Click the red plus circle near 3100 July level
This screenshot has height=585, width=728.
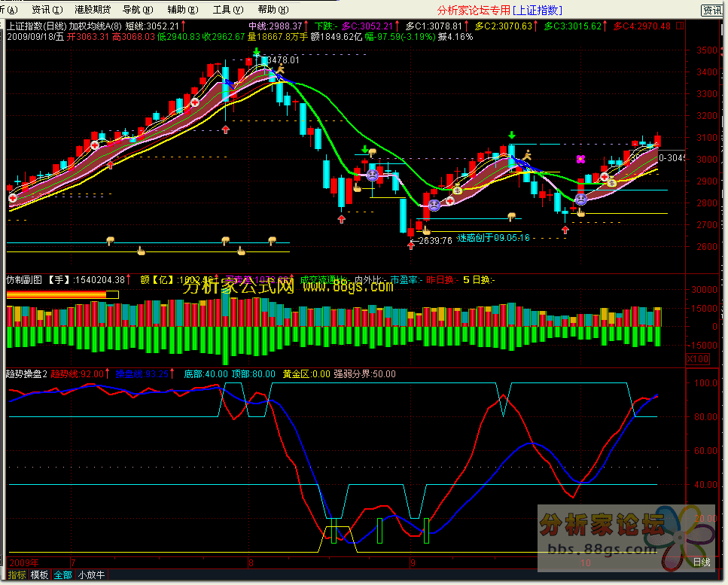click(x=95, y=145)
